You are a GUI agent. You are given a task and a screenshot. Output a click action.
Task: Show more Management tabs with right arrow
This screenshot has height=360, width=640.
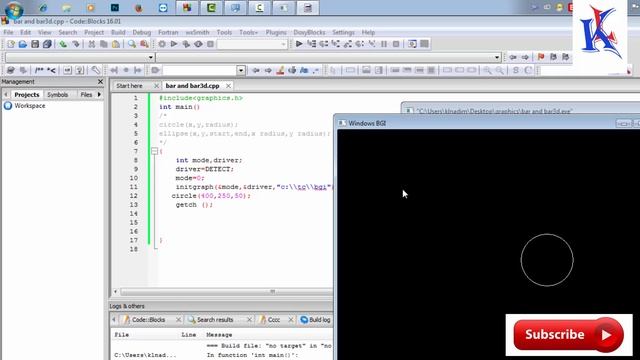pos(99,95)
